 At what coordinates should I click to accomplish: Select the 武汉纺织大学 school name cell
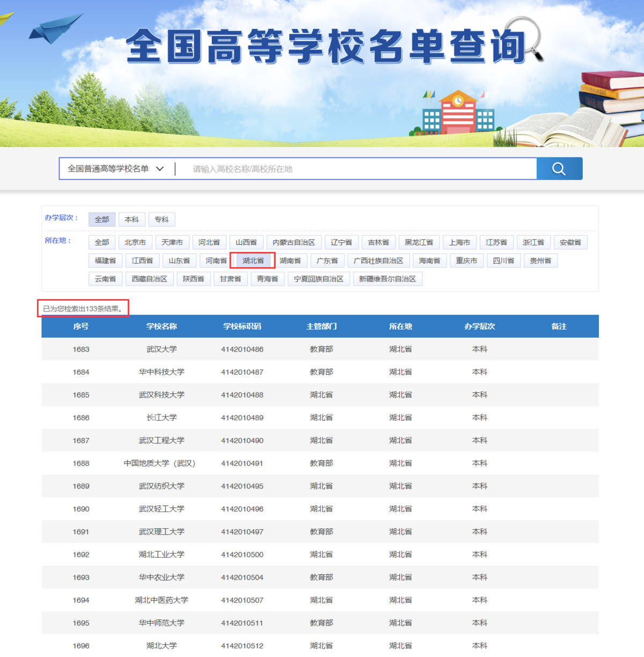pyautogui.click(x=162, y=486)
